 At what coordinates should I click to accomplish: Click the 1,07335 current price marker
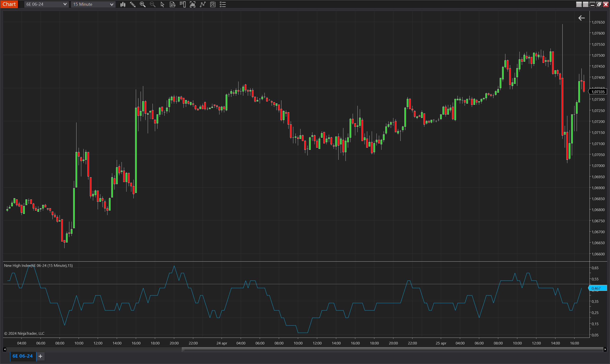point(598,92)
